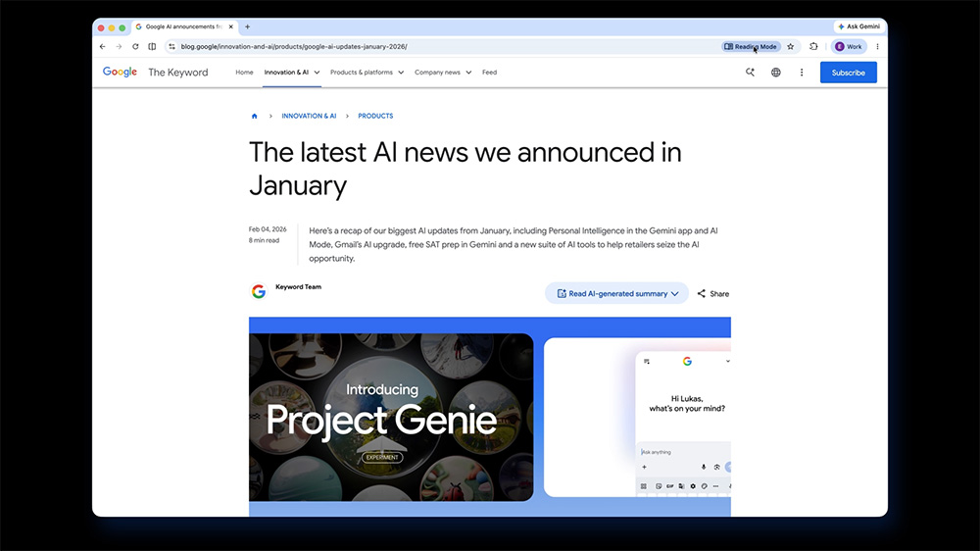This screenshot has height=551, width=980.
Task: Expand the Products & platforms dropdown
Action: tap(366, 73)
